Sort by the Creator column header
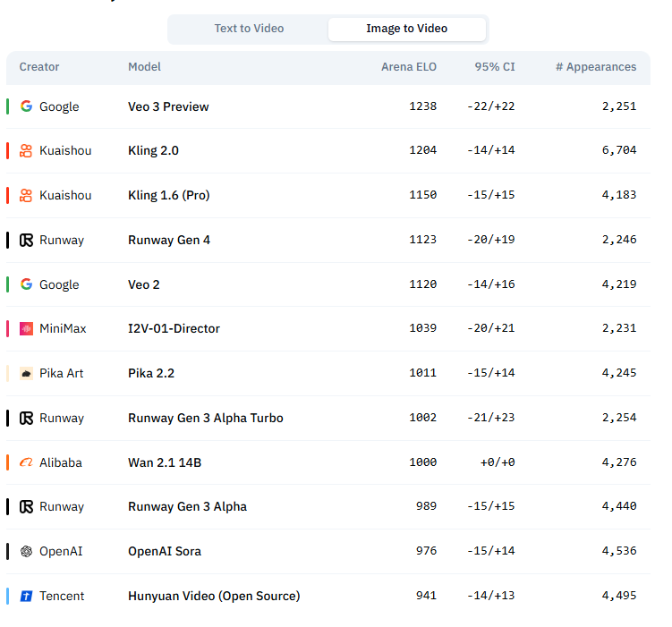 click(39, 67)
